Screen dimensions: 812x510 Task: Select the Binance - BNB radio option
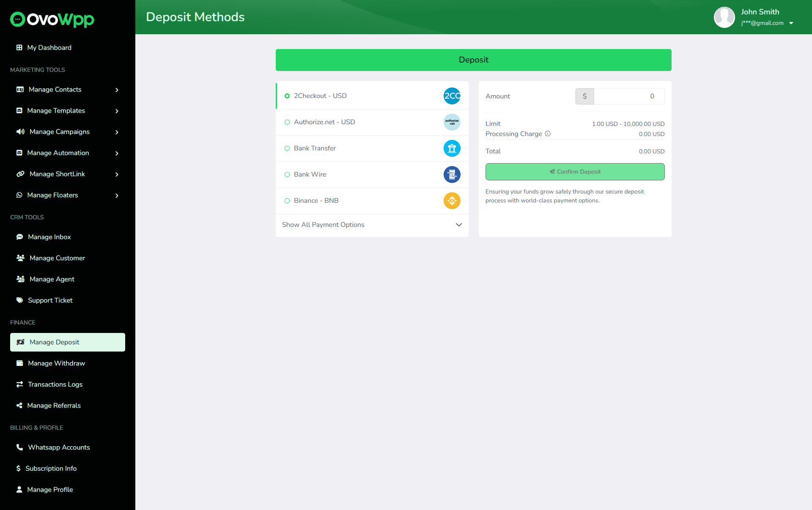(x=287, y=201)
